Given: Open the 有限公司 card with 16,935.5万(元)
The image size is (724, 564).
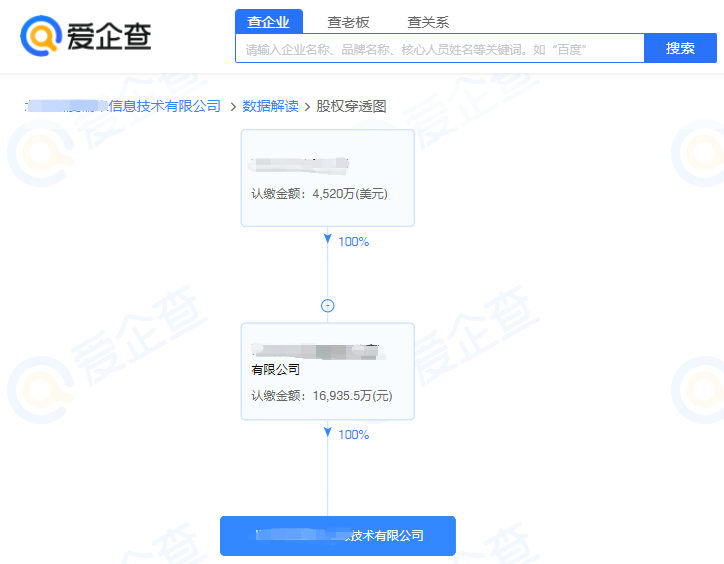Looking at the screenshot, I should [327, 371].
